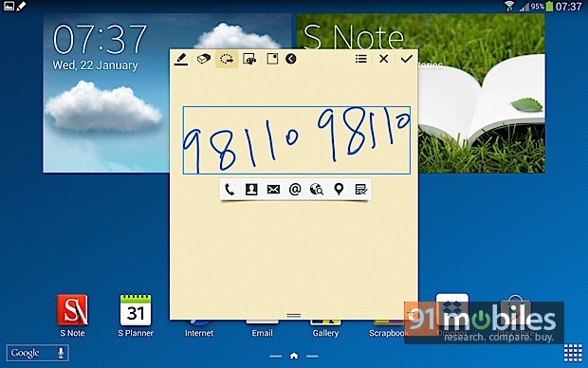
Task: Open the apps grid drawer
Action: pyautogui.click(x=573, y=353)
